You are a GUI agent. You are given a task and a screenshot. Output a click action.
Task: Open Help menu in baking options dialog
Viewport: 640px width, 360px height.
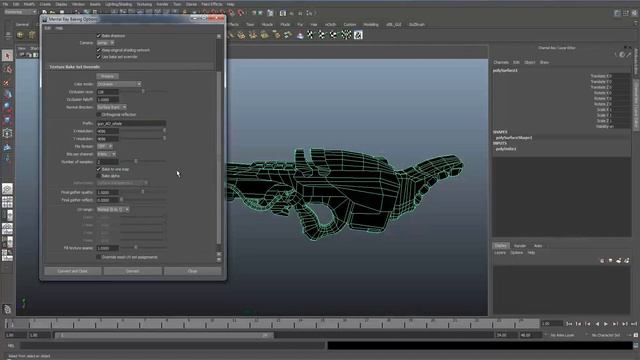tap(59, 28)
